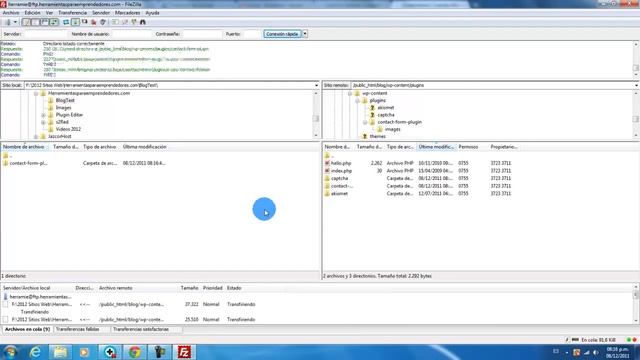The height and width of the screenshot is (360, 640).
Task: Click the Nombre de usuario field
Action: click(131, 34)
